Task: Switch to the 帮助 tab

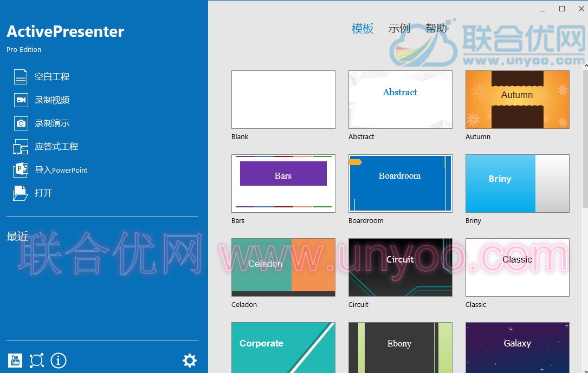Action: tap(436, 29)
